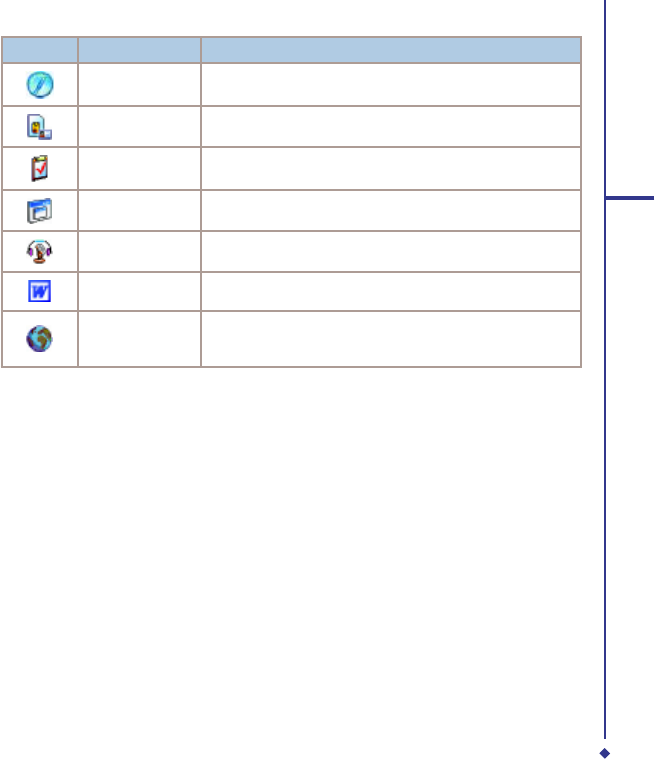Click the name cell beside the pen icon

139,85
